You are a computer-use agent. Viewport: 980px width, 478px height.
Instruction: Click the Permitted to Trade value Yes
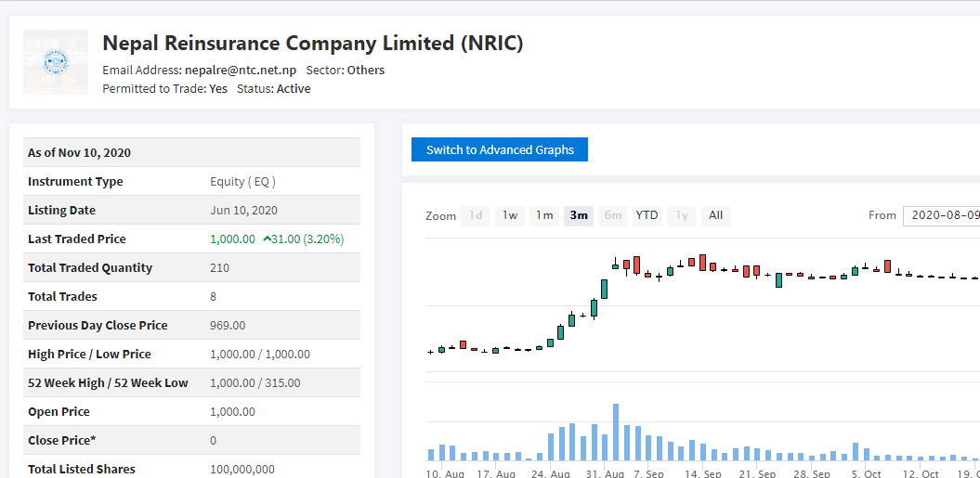click(218, 89)
